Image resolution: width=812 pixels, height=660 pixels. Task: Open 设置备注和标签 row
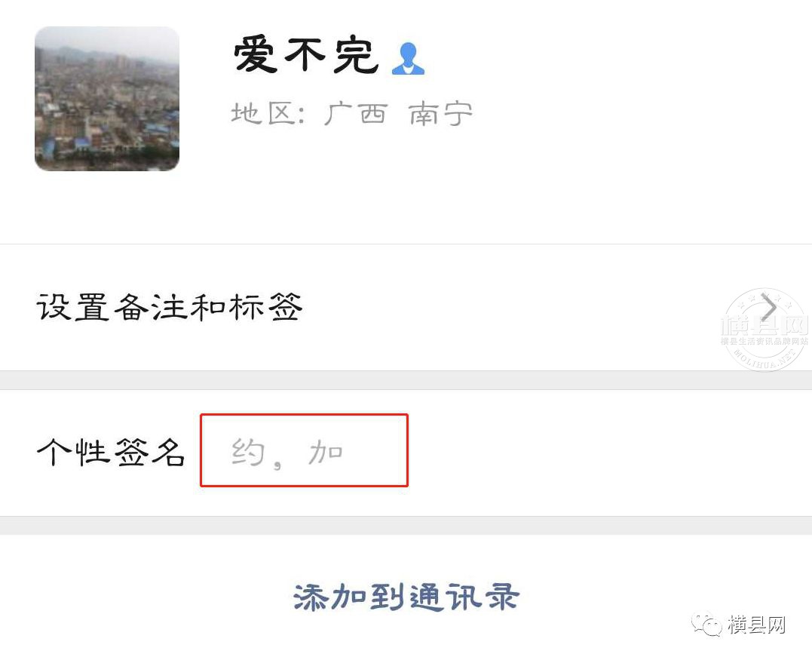[406, 307]
